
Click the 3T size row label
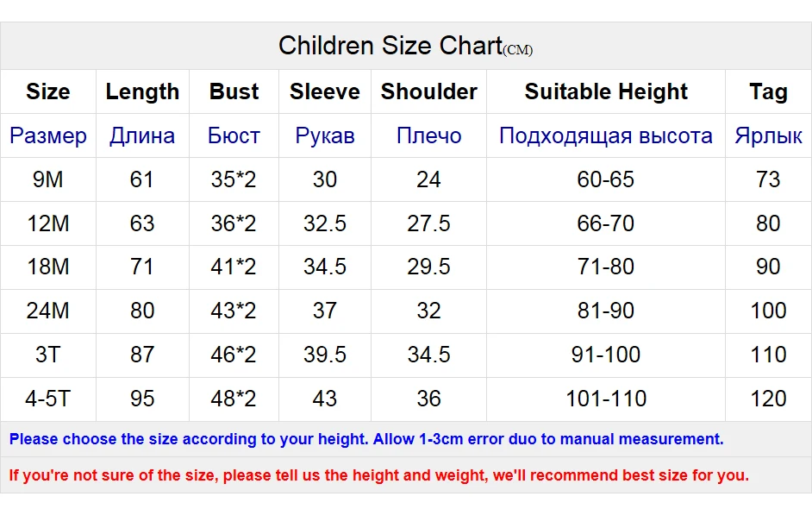(48, 355)
